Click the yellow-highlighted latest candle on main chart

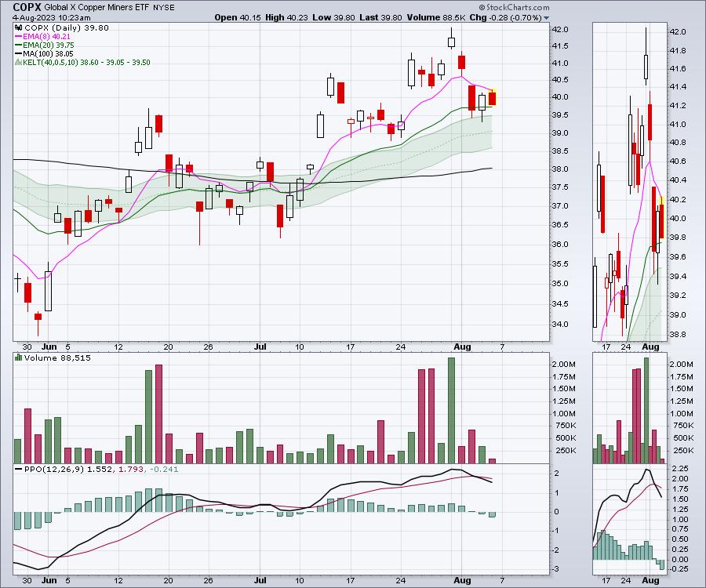[x=492, y=98]
